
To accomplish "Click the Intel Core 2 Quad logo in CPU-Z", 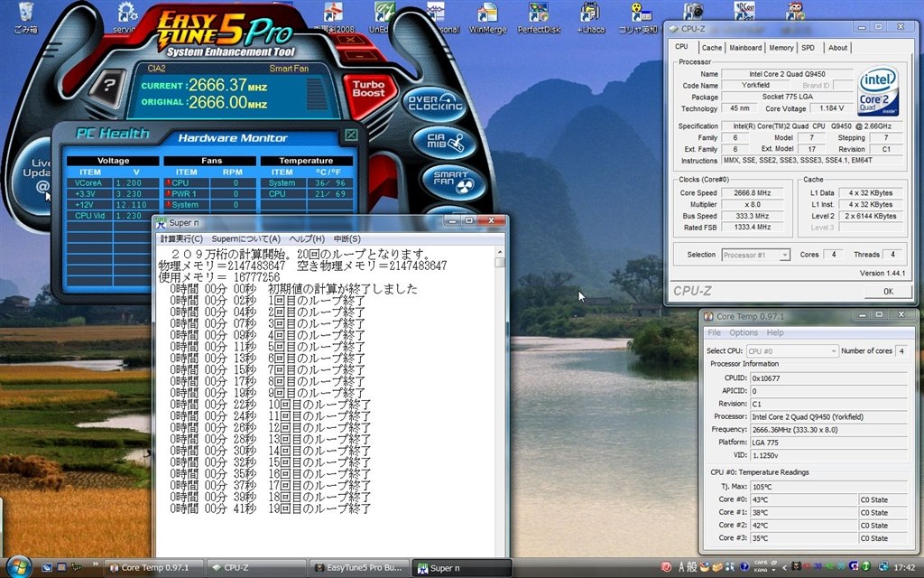I will click(x=877, y=89).
